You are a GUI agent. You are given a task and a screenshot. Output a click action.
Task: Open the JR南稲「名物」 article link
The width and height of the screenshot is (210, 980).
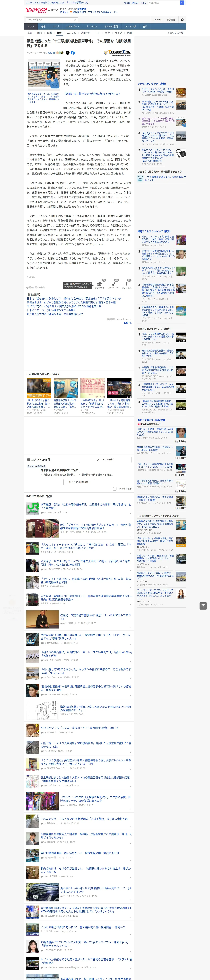coord(86,506)
